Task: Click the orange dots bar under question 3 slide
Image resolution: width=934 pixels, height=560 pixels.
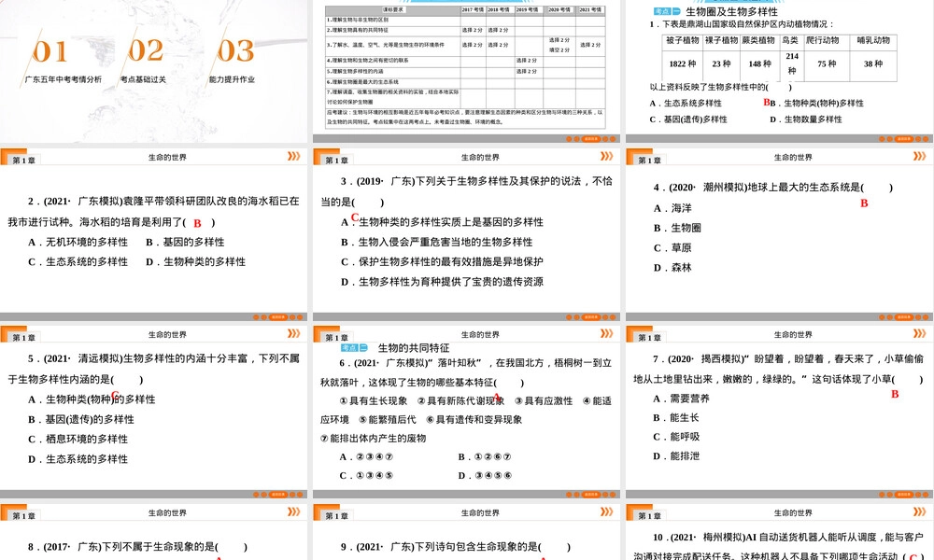Action: 591,317
